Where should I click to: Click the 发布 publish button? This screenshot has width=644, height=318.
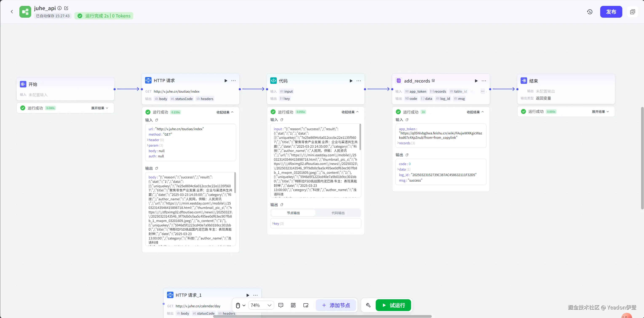[x=611, y=12]
